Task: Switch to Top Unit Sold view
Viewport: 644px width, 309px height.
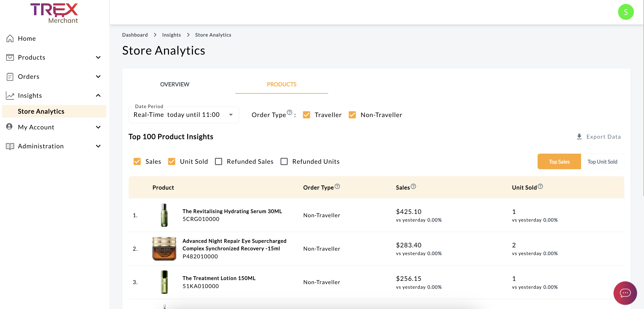Action: coord(602,162)
